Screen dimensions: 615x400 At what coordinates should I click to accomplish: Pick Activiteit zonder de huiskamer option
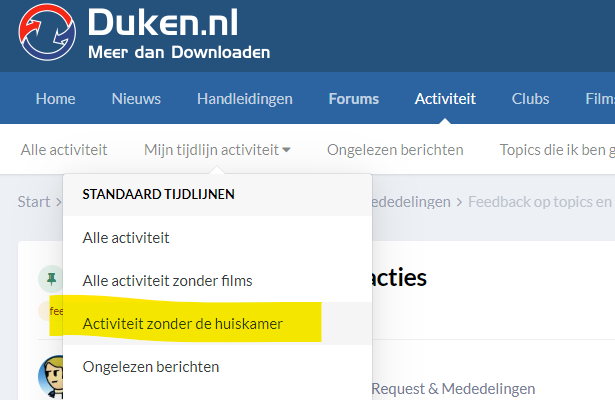217,324
